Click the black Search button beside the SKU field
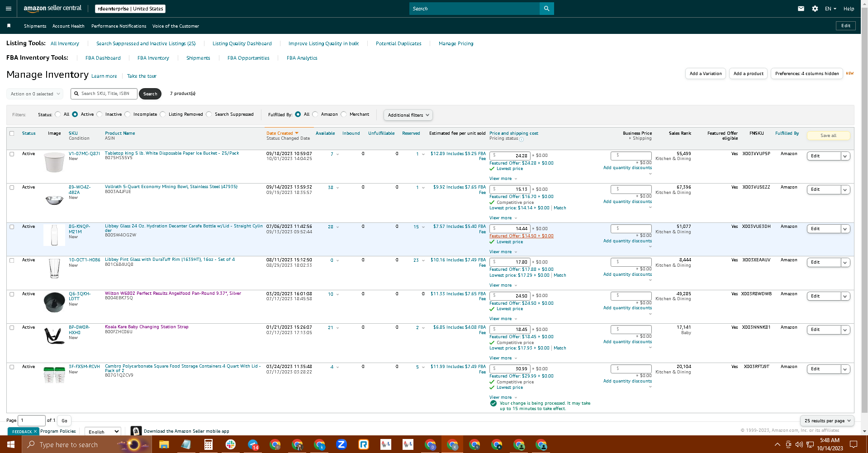The width and height of the screenshot is (868, 453). [x=150, y=94]
